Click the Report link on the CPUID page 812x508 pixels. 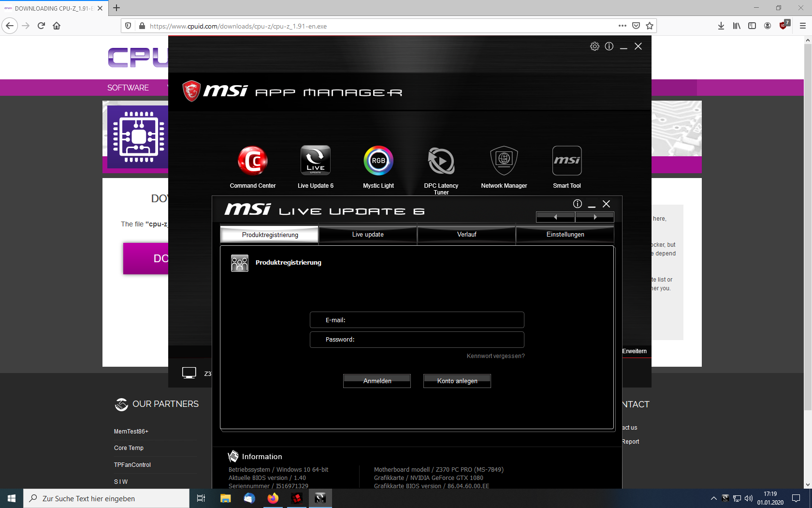pos(630,442)
